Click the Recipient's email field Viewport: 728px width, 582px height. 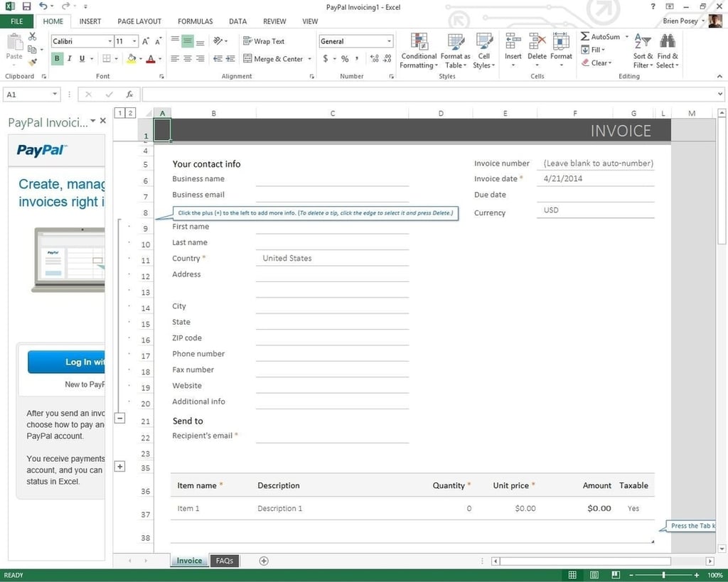pyautogui.click(x=332, y=436)
